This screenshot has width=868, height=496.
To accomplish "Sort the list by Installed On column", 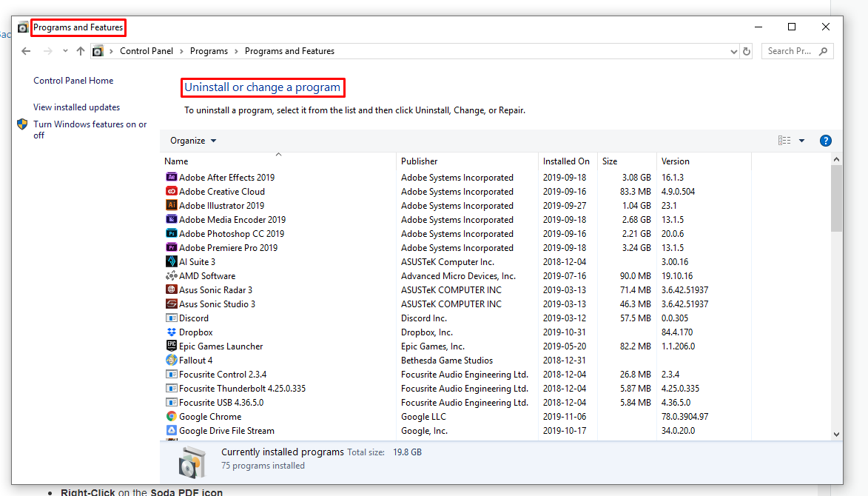I will tap(568, 161).
